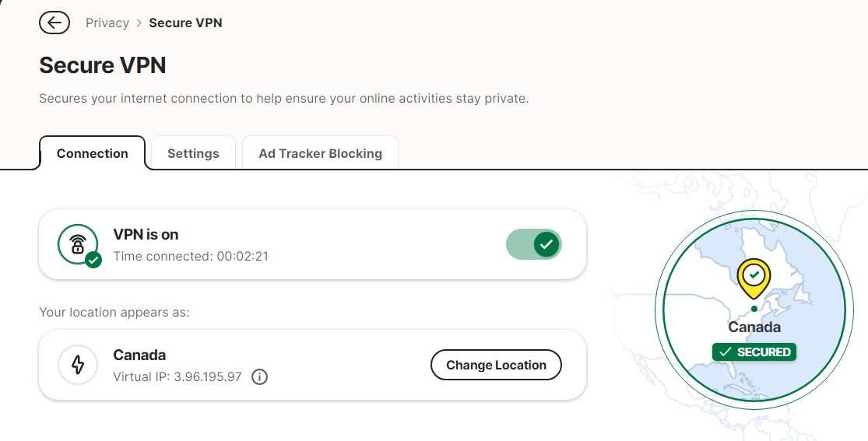The height and width of the screenshot is (441, 868).
Task: Open the Settings tab
Action: (193, 153)
